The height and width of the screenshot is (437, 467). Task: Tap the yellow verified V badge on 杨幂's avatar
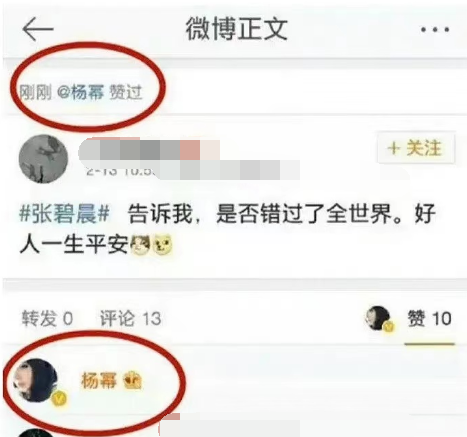(x=59, y=399)
